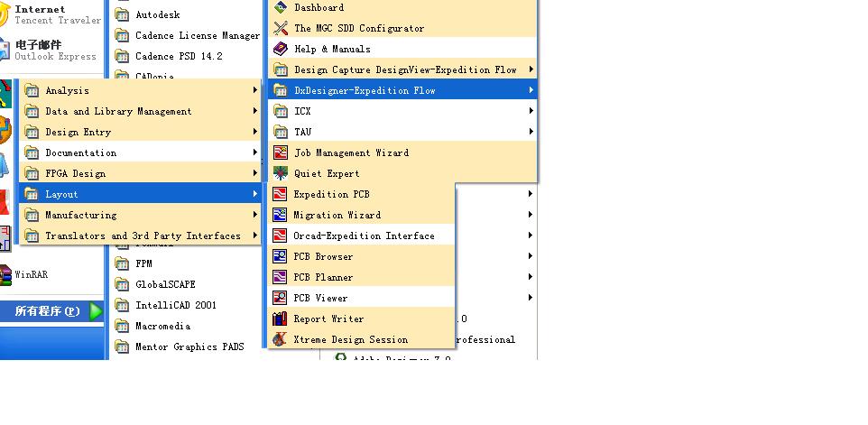The image size is (868, 425).
Task: Open the TAU folder entry
Action: pyautogui.click(x=402, y=132)
